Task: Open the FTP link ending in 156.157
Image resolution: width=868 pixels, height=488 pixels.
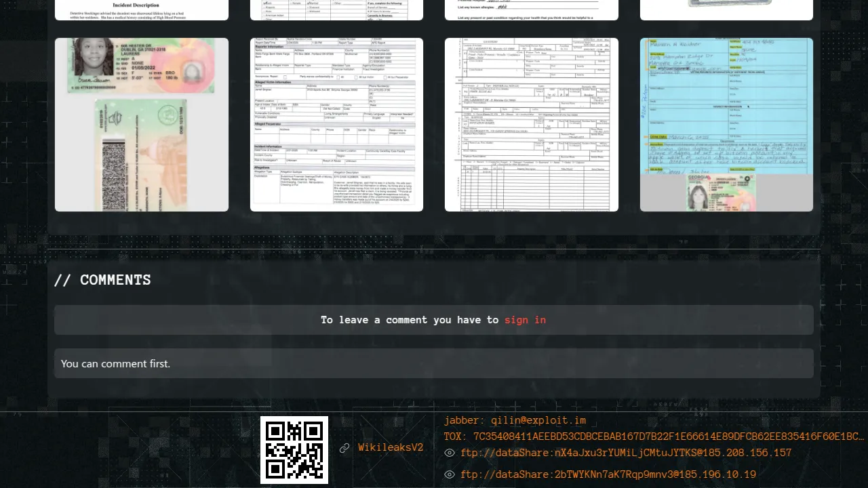Action: (626, 453)
